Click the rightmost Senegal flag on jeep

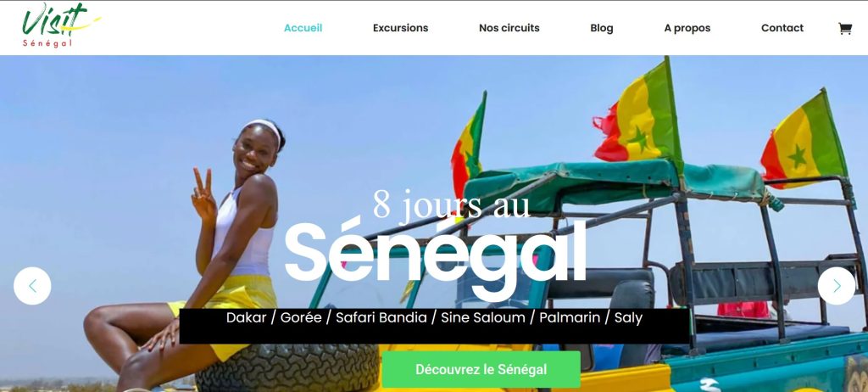pyautogui.click(x=804, y=139)
